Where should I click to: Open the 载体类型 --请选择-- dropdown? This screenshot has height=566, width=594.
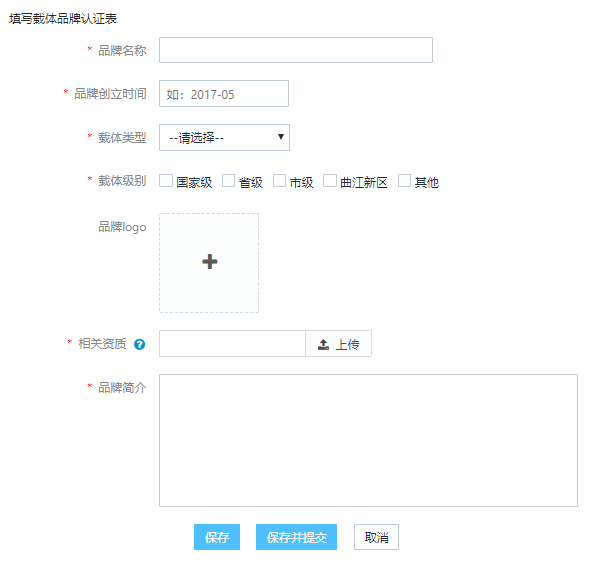click(x=224, y=138)
